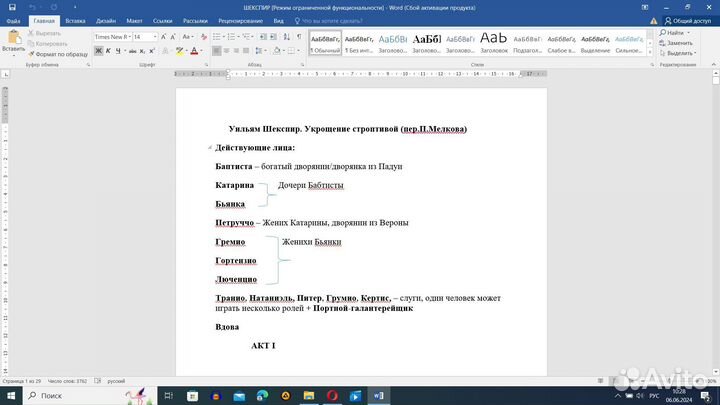Apply the Подзаголовок style
This screenshot has width=720, height=405.
[528, 43]
